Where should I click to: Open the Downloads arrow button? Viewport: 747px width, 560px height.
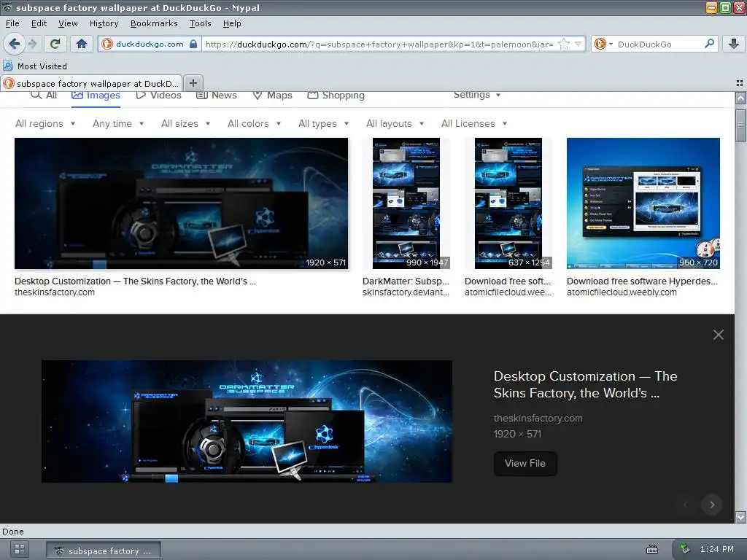[x=734, y=44]
